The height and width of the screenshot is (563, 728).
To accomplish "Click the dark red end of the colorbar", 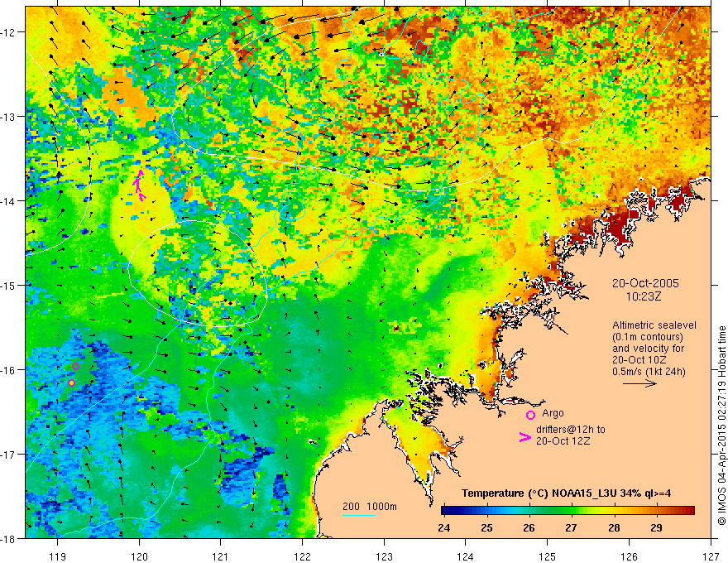I will [689, 511].
